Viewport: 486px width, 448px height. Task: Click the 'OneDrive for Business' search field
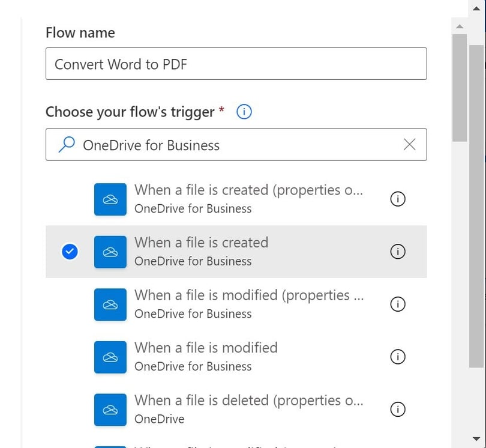point(236,145)
